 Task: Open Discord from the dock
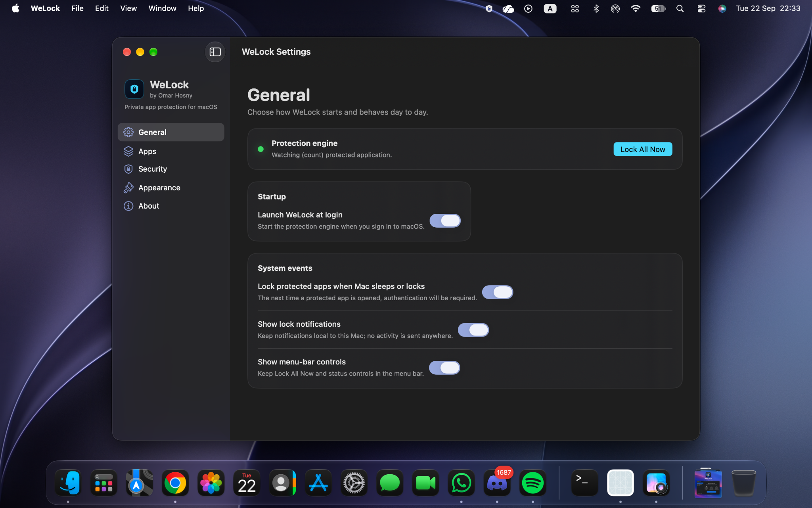(497, 483)
